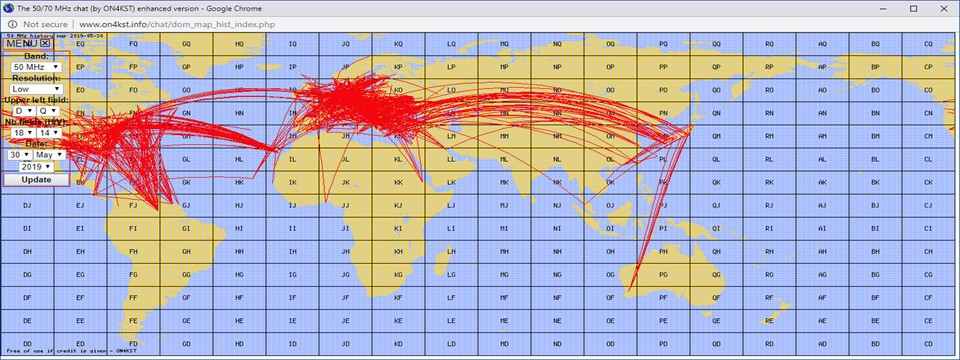Click the site info icon beside Not secure
The width and height of the screenshot is (960, 360).
pyautogui.click(x=12, y=24)
